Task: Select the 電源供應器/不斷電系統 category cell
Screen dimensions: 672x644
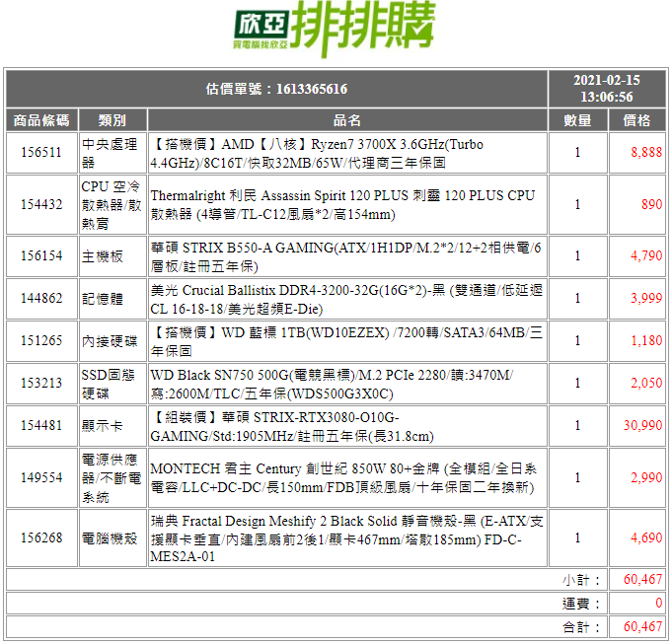Action: (x=112, y=477)
